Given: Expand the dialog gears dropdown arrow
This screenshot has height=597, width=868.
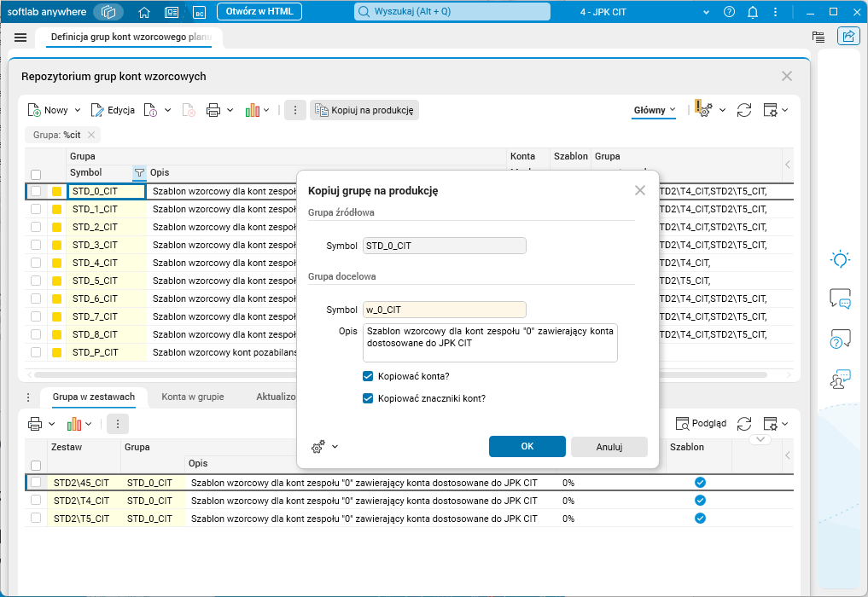Looking at the screenshot, I should point(335,447).
